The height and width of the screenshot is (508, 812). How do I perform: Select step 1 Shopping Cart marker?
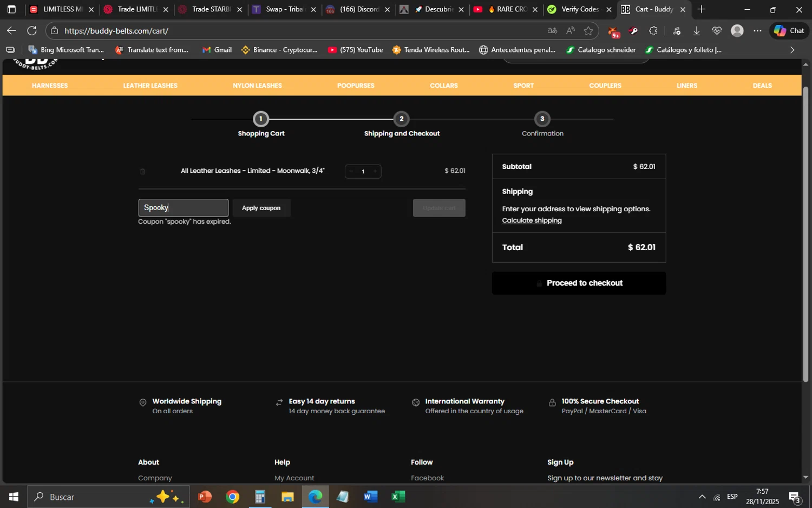[261, 119]
